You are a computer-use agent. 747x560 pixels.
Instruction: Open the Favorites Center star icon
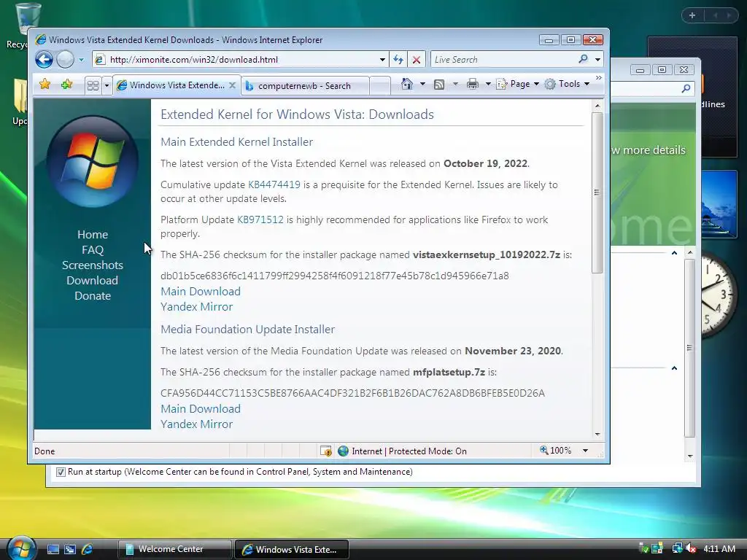(44, 85)
